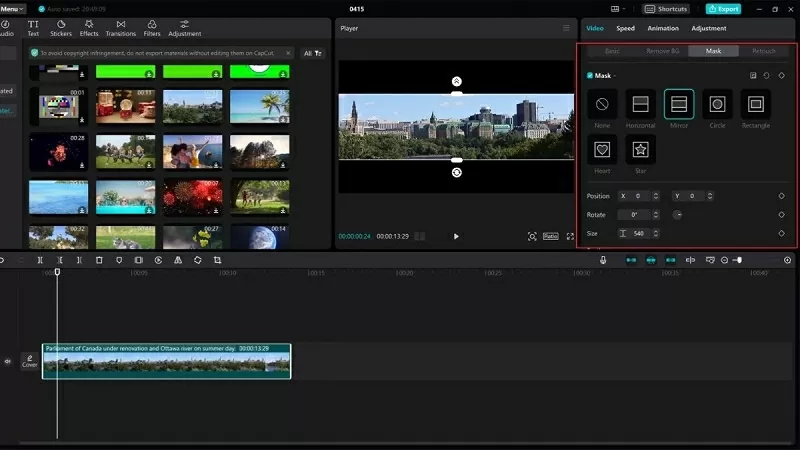Click the Ratio button in player

pos(551,236)
